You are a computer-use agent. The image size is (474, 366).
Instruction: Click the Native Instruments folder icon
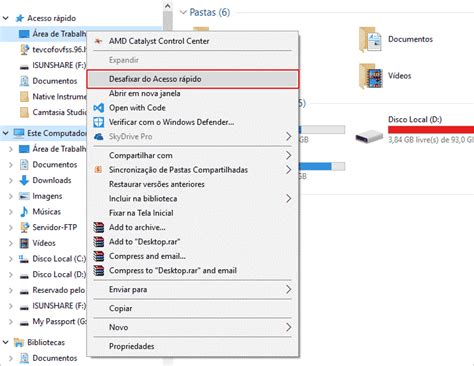coord(24,97)
